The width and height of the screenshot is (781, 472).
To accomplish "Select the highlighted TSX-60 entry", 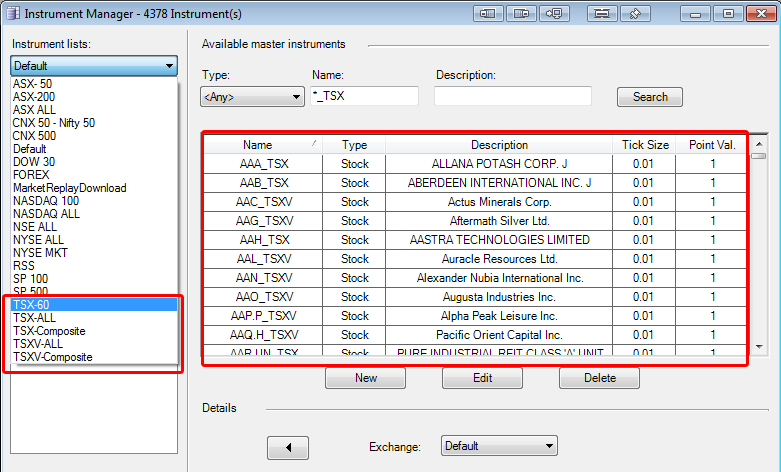I will [94, 305].
